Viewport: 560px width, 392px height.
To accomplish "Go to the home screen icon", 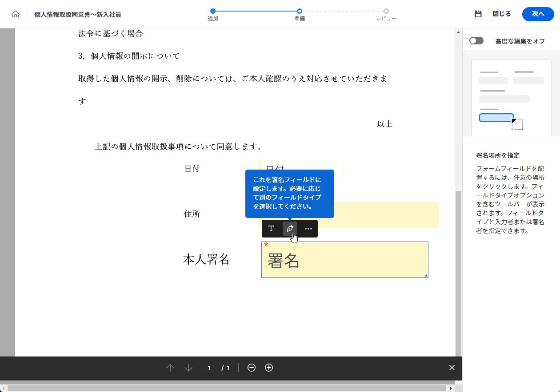I will [16, 14].
